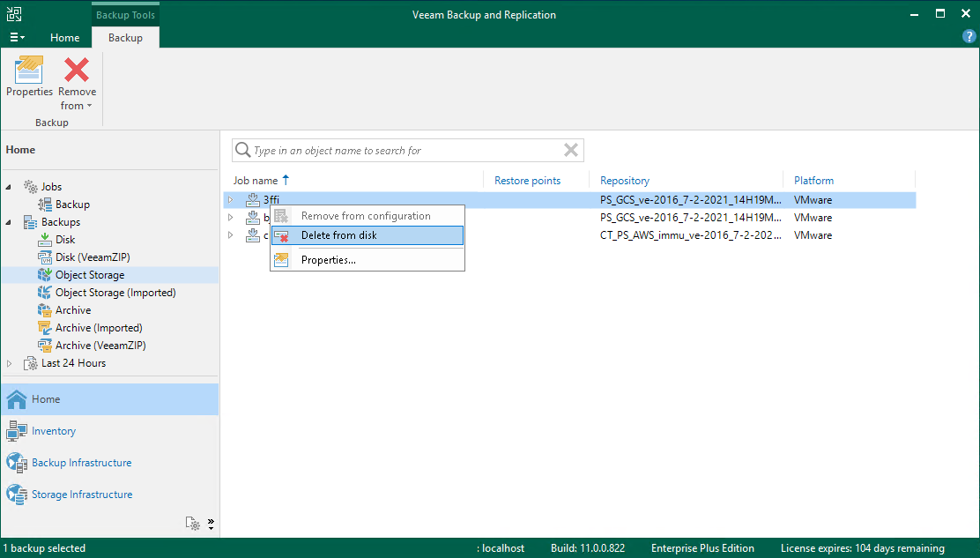Choose Delete from disk in the context menu
The height and width of the screenshot is (558, 980).
click(x=342, y=235)
